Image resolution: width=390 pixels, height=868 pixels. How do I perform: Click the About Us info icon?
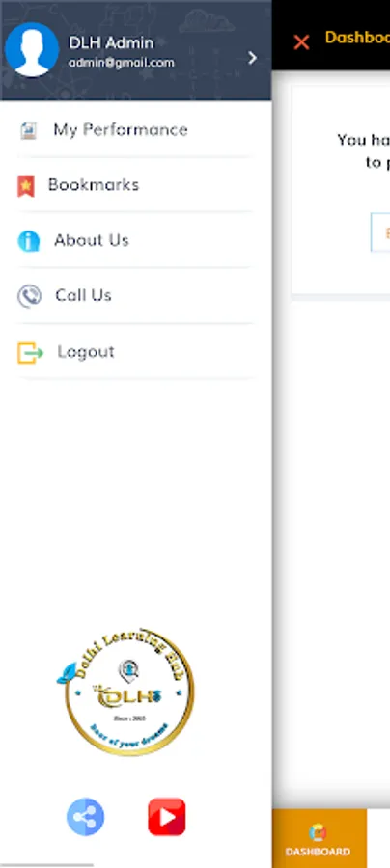pyautogui.click(x=28, y=241)
